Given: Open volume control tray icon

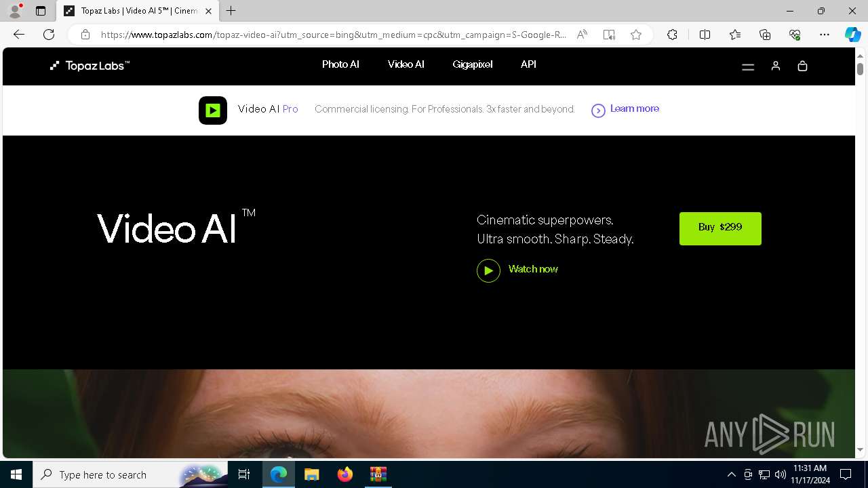Looking at the screenshot, I should tap(780, 474).
